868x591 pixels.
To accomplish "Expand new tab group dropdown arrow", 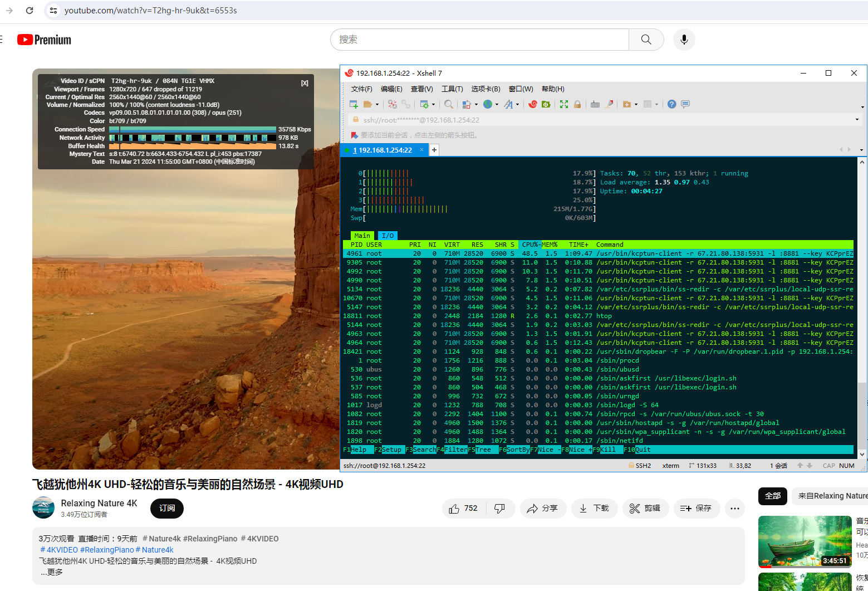I will coord(636,105).
